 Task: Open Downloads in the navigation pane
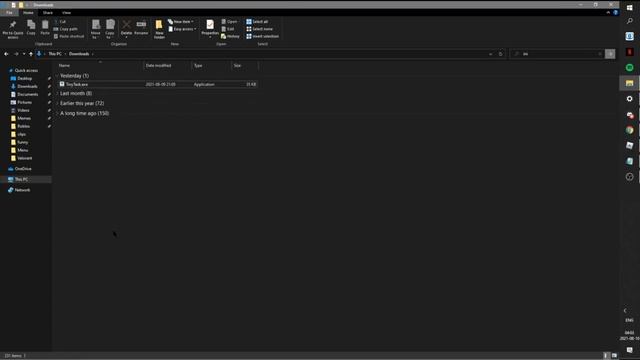(27, 87)
